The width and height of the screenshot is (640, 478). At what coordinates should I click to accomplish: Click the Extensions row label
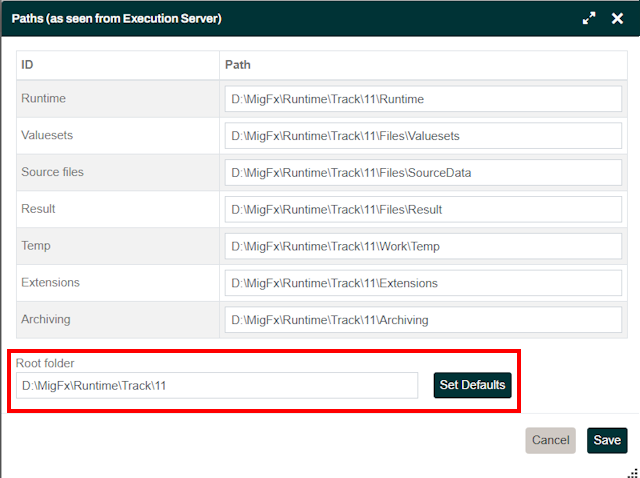(x=50, y=282)
